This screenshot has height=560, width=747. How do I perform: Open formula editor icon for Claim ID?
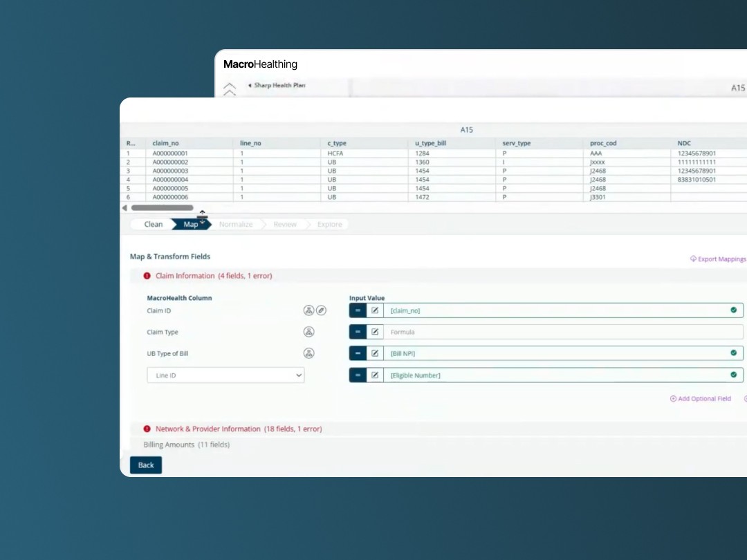(x=375, y=310)
